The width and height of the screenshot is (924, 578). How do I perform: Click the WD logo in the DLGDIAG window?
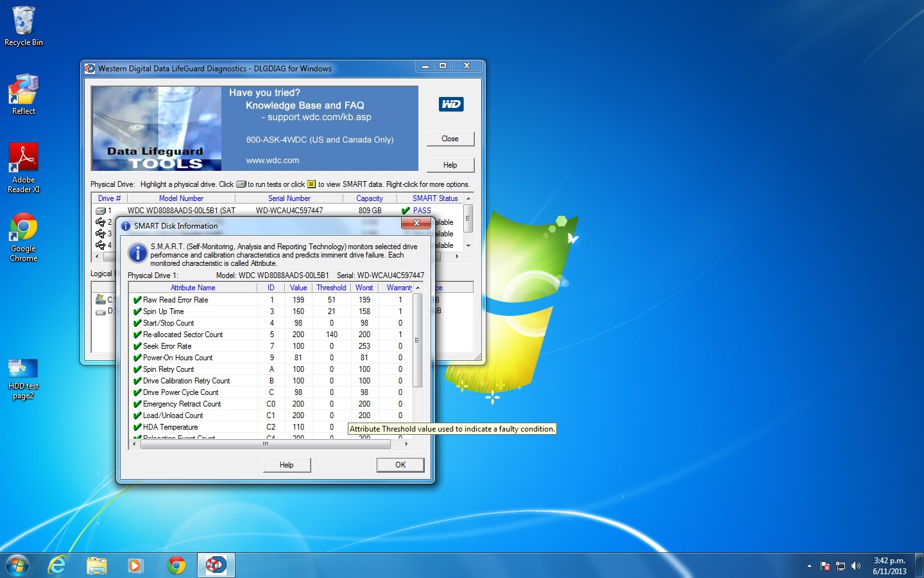click(x=450, y=104)
